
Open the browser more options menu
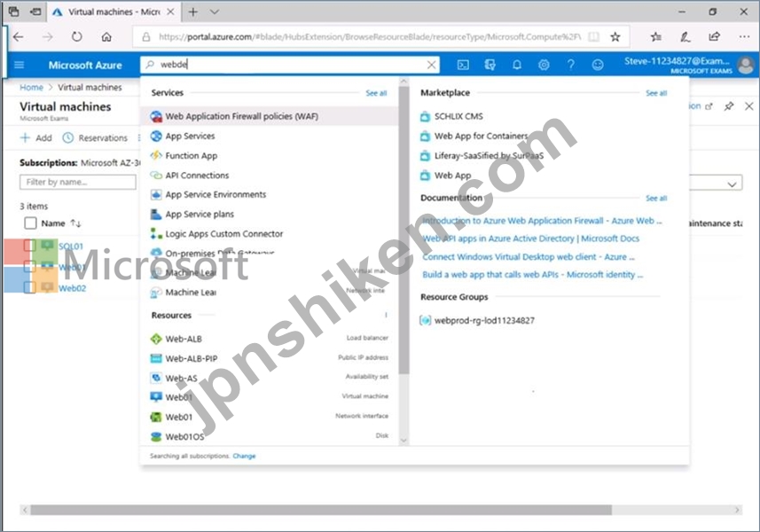(x=745, y=37)
